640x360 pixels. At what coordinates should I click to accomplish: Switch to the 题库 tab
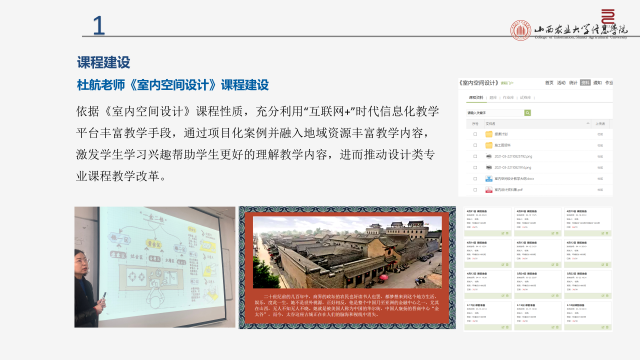click(x=493, y=98)
